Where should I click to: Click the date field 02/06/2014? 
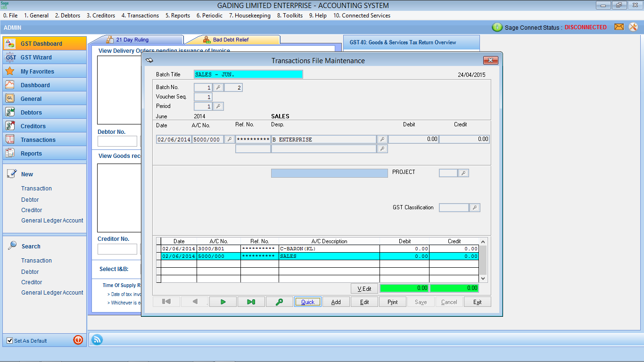coord(174,140)
